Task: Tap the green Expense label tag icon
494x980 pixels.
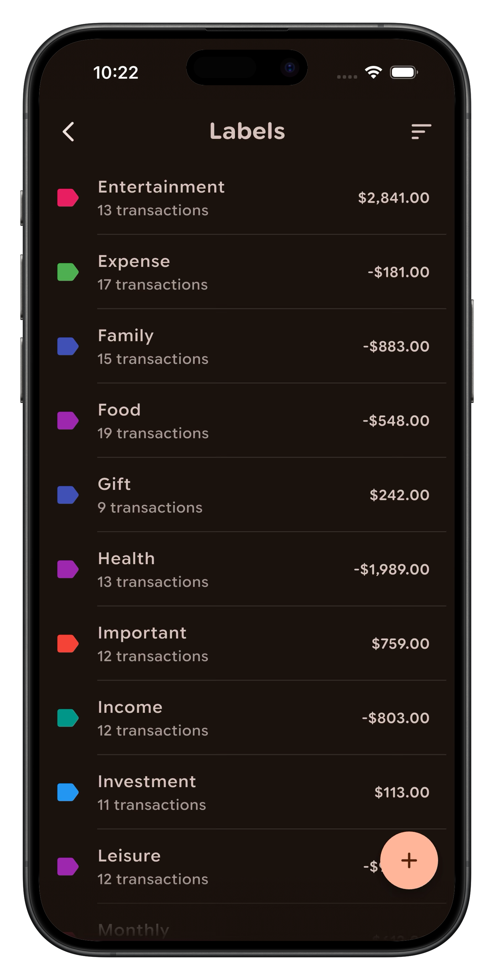Action: 68,272
